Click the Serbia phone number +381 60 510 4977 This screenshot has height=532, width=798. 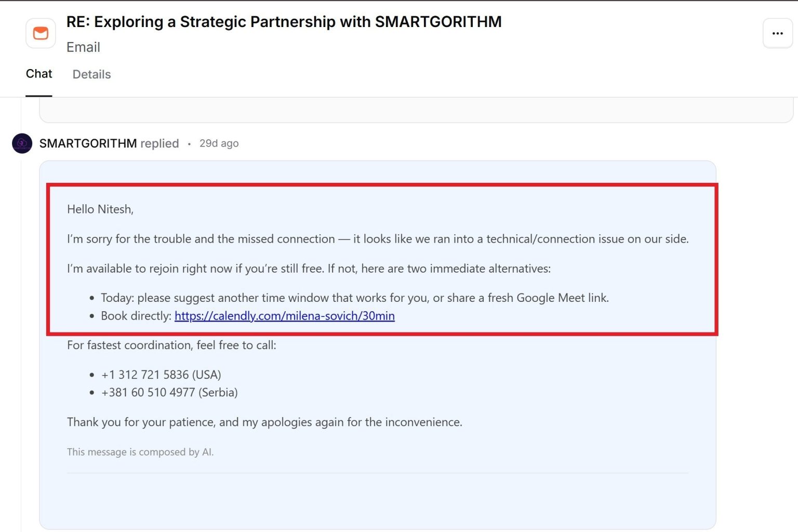click(x=169, y=392)
